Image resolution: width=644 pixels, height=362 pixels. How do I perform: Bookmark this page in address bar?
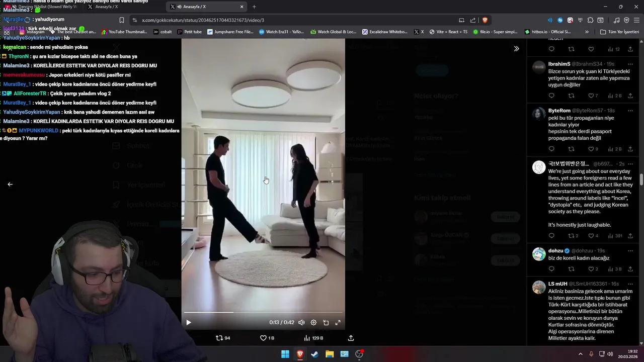click(121, 20)
